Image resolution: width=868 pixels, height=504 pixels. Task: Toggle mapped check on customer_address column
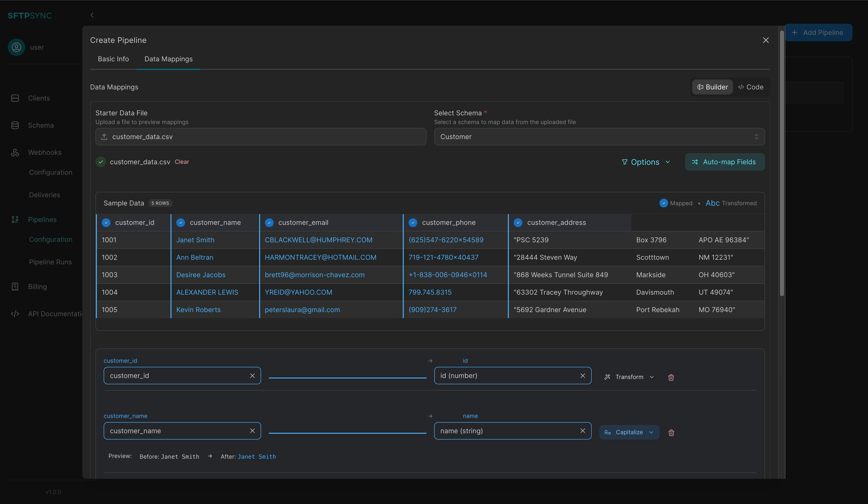tap(518, 223)
